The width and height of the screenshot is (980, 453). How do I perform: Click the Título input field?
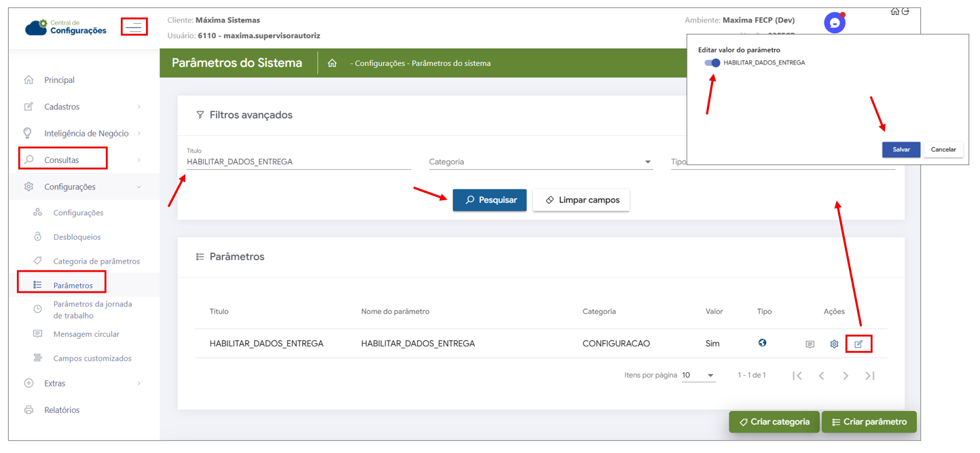[x=299, y=162]
